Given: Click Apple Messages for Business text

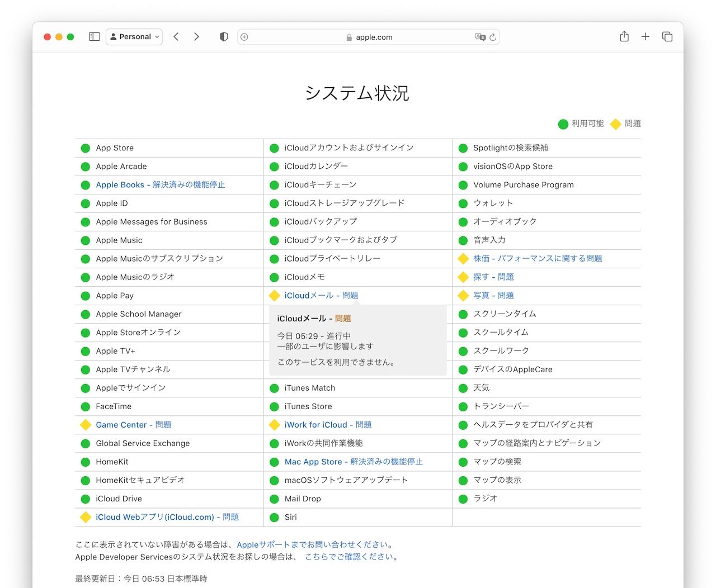Looking at the screenshot, I should point(152,222).
